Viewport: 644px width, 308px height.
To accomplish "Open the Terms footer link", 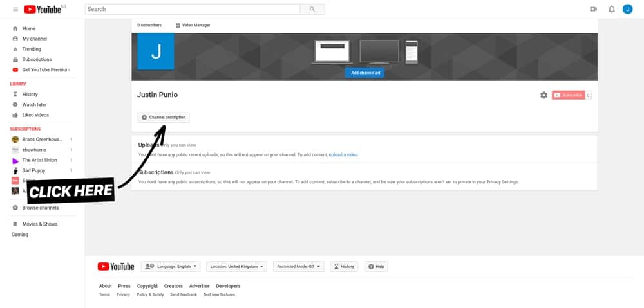I will [x=104, y=295].
